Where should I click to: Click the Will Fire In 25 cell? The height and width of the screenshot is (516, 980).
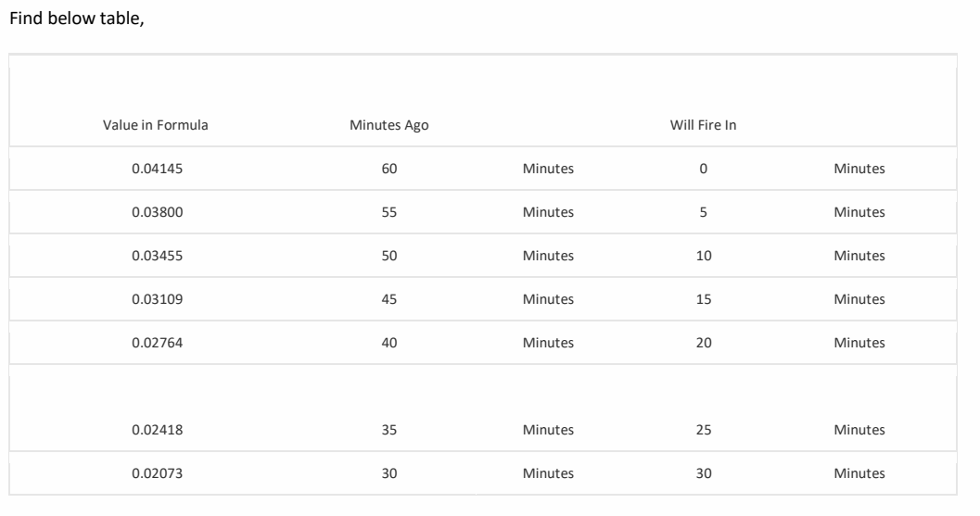click(x=703, y=430)
